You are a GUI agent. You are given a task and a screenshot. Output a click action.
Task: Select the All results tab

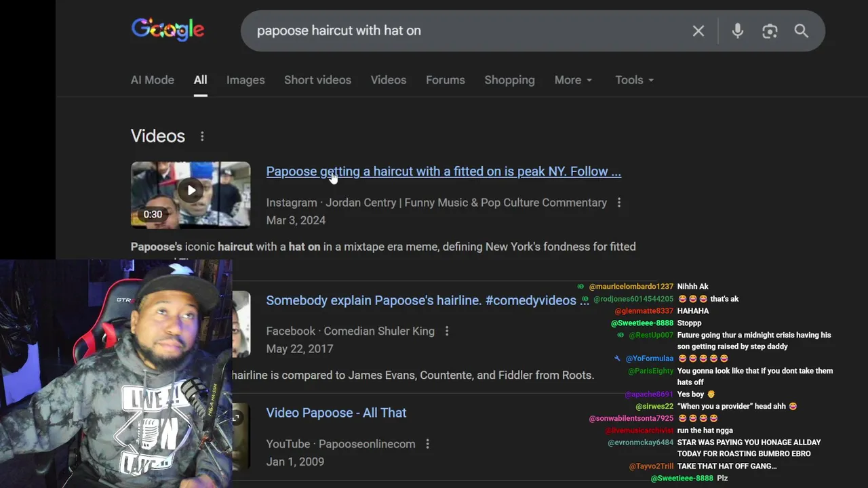(200, 80)
